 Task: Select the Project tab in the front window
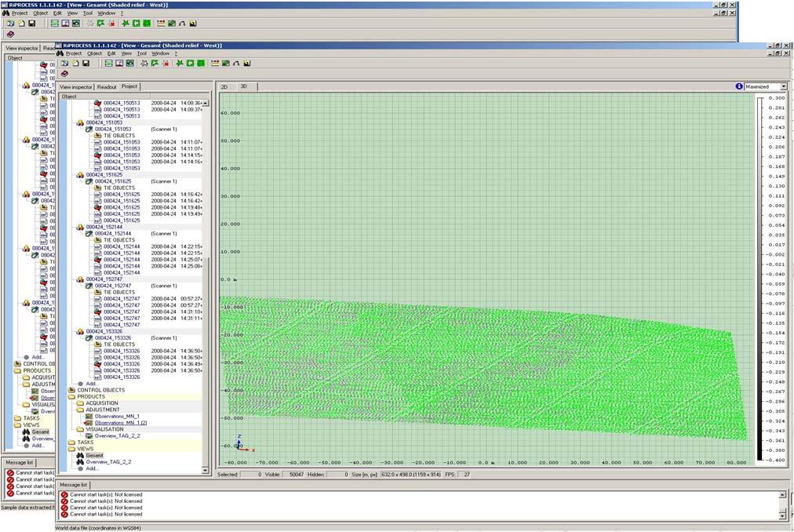point(129,86)
